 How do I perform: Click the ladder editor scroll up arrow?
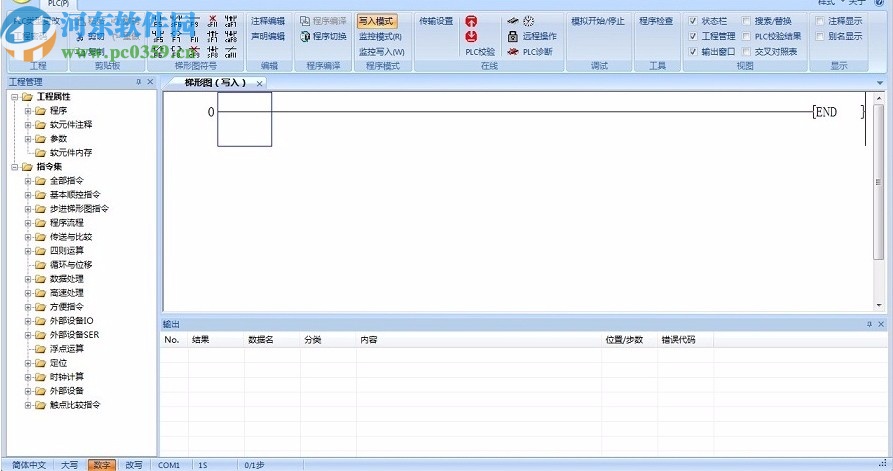point(879,99)
